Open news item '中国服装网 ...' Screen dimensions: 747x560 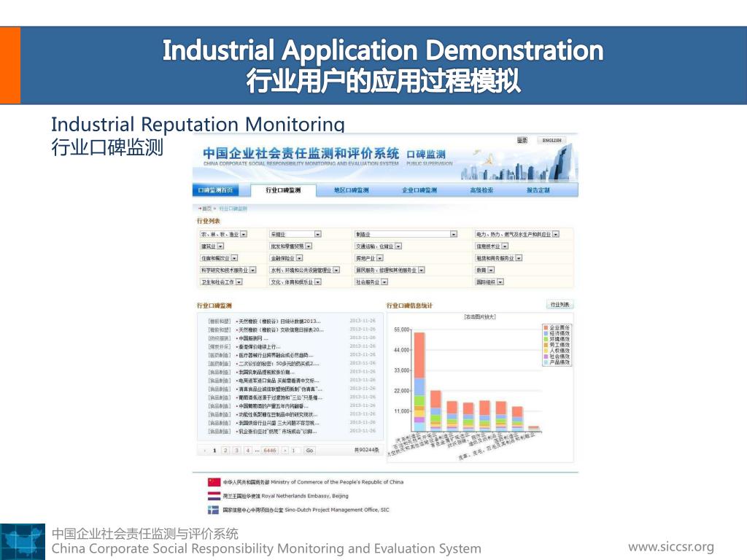(253, 338)
